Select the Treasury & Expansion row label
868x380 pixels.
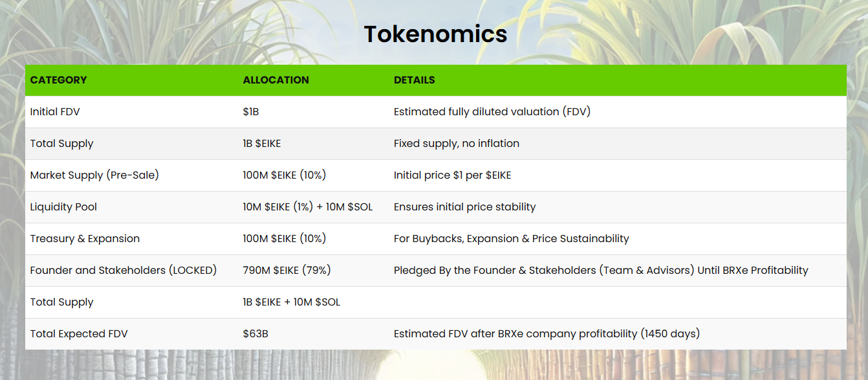coord(85,239)
